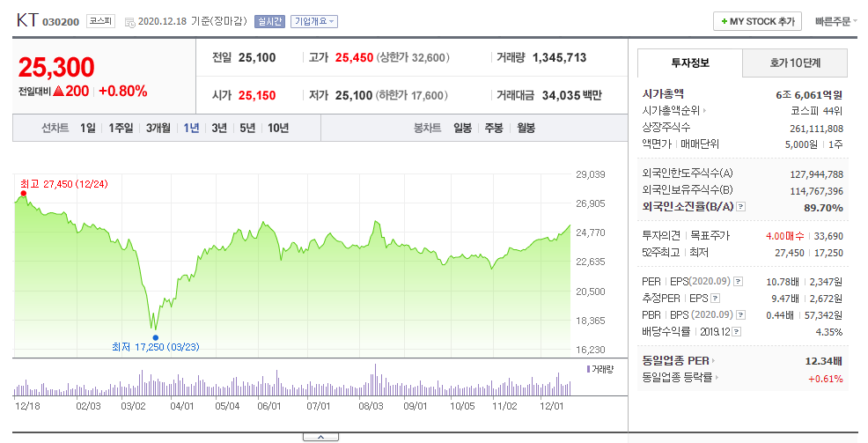The height and width of the screenshot is (443, 868).
Task: Switch to the 일봉 candlestick chart
Action: 462,128
